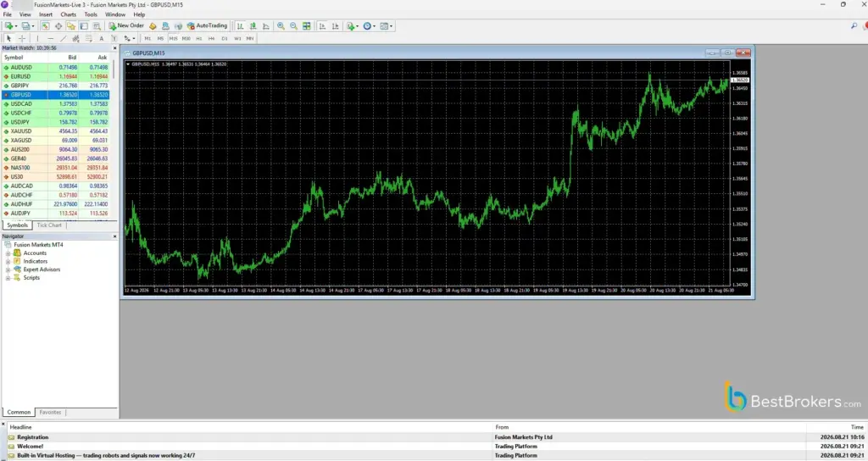The width and height of the screenshot is (868, 461).
Task: Expand the Indicators tree node
Action: [x=8, y=261]
